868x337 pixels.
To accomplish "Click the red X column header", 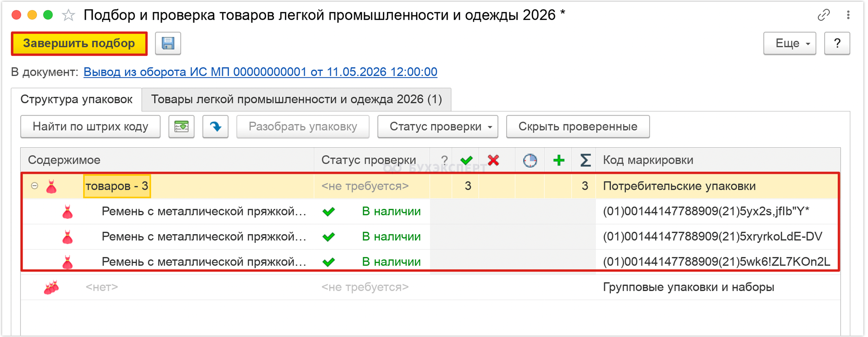I will [494, 160].
